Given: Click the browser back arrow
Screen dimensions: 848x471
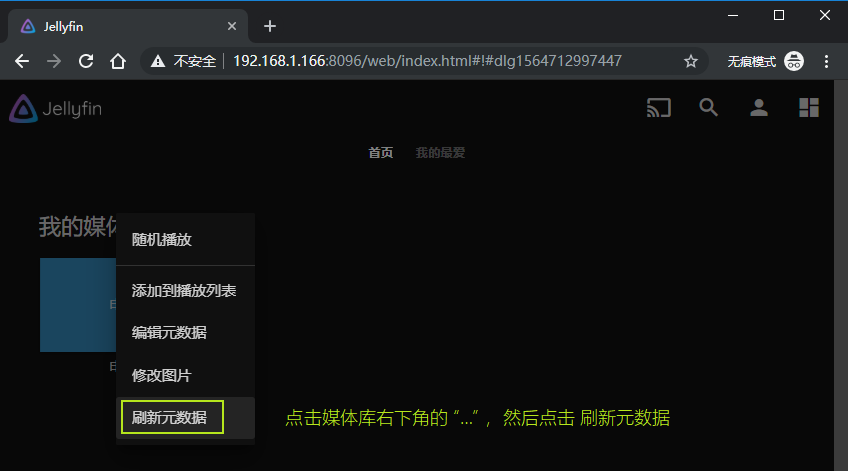Looking at the screenshot, I should (x=22, y=61).
